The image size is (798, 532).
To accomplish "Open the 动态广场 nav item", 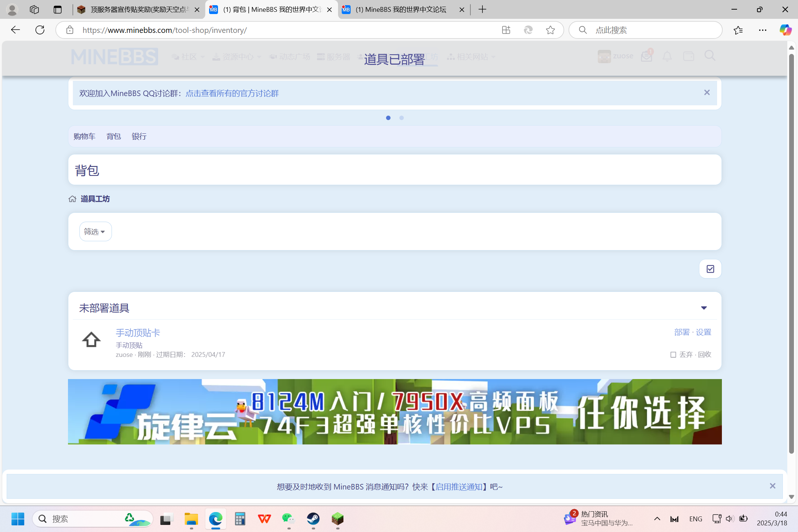I will pos(290,57).
